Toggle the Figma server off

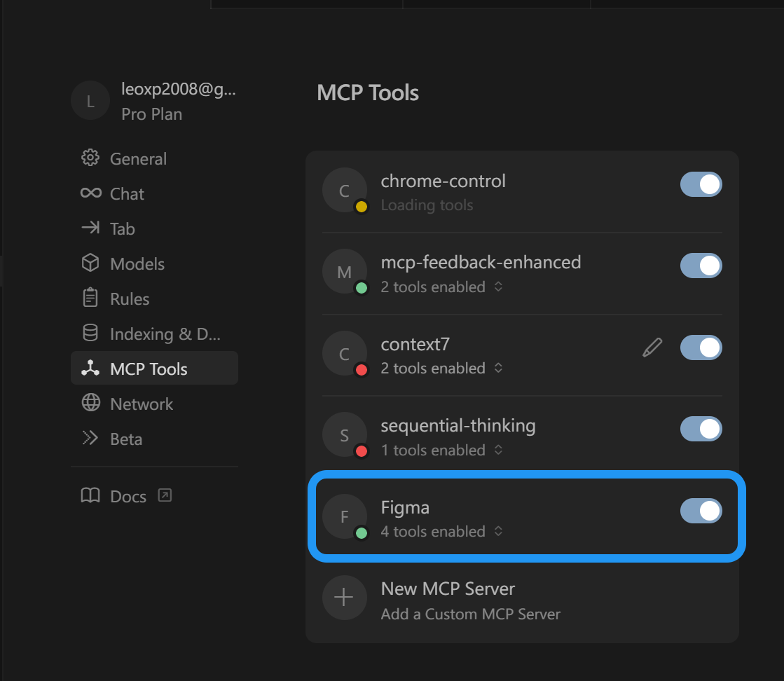[701, 511]
